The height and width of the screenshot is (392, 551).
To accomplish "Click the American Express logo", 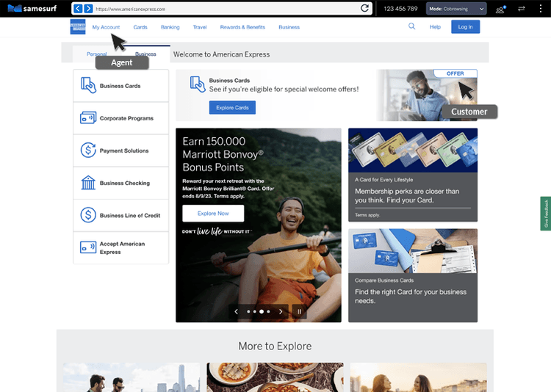I will pos(78,27).
